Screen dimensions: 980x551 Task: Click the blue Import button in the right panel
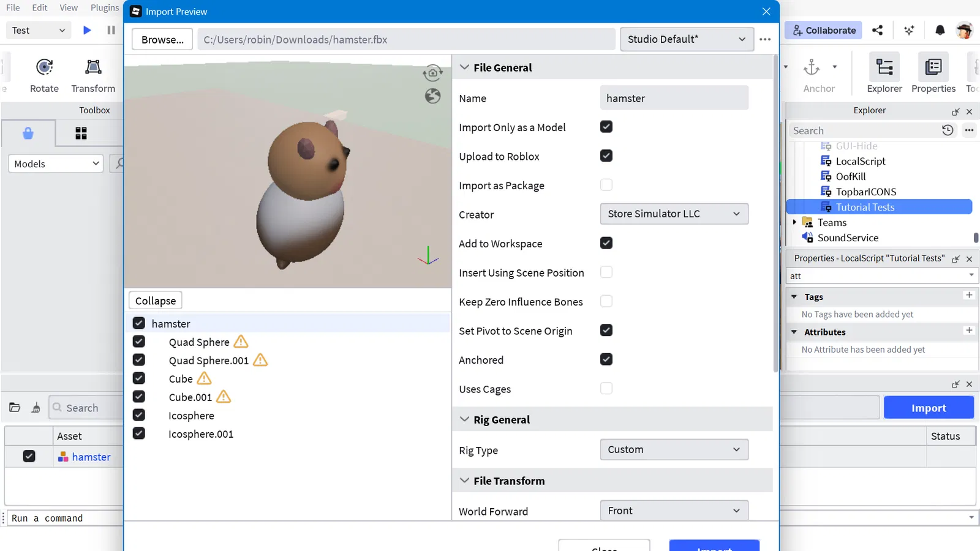[x=929, y=408]
